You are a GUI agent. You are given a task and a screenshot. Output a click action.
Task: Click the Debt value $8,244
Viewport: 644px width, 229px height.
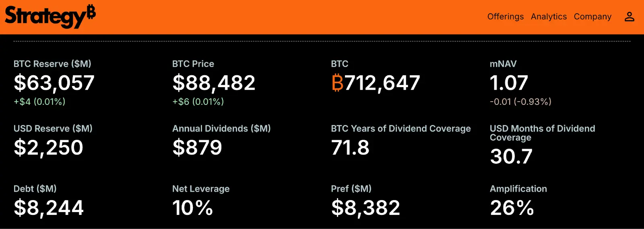click(x=49, y=208)
